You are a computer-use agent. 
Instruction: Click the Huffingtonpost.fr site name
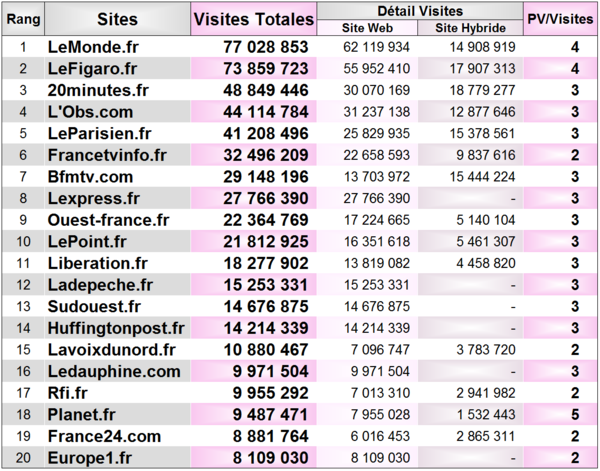point(116,328)
